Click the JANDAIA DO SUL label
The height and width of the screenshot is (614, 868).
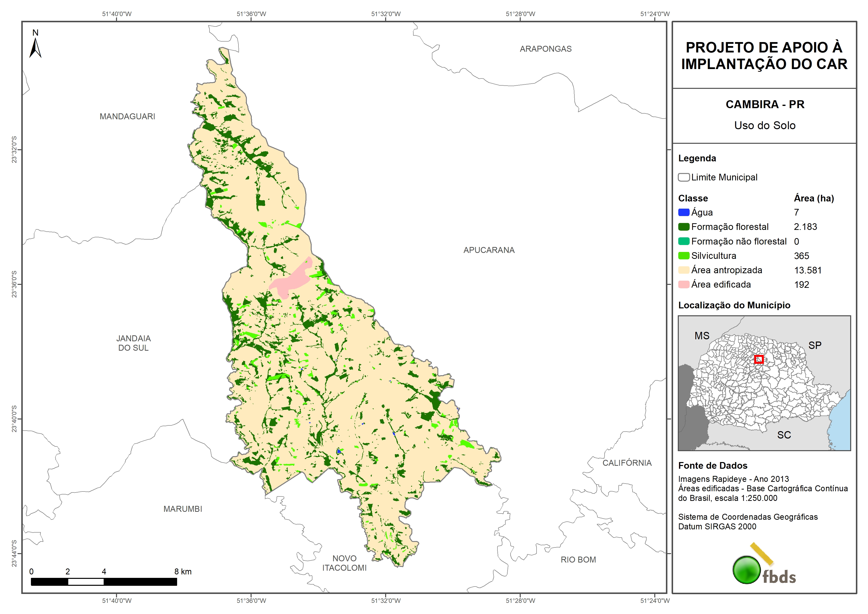click(x=133, y=343)
